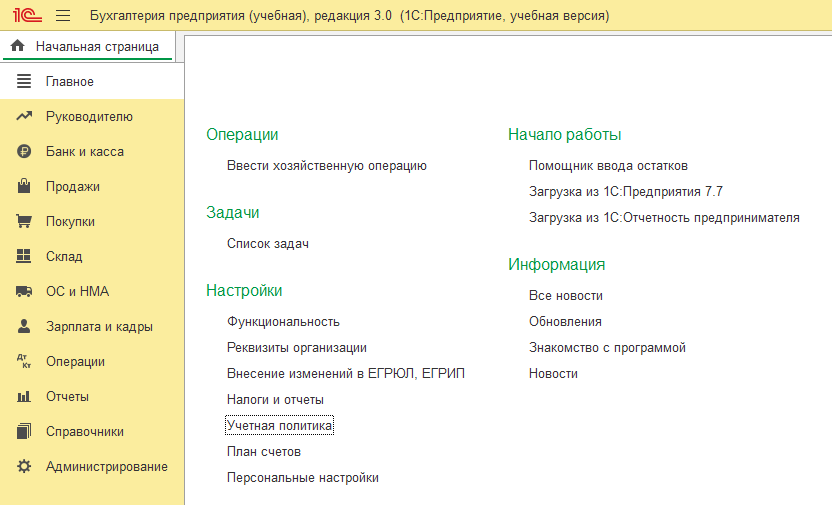This screenshot has width=832, height=505.
Task: Open the План счетов link
Action: click(264, 451)
